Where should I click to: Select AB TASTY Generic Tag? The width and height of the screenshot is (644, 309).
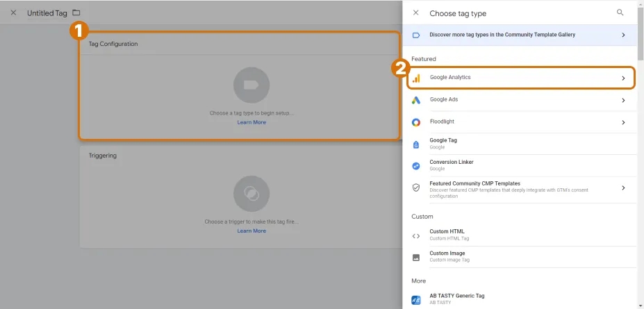(x=521, y=299)
